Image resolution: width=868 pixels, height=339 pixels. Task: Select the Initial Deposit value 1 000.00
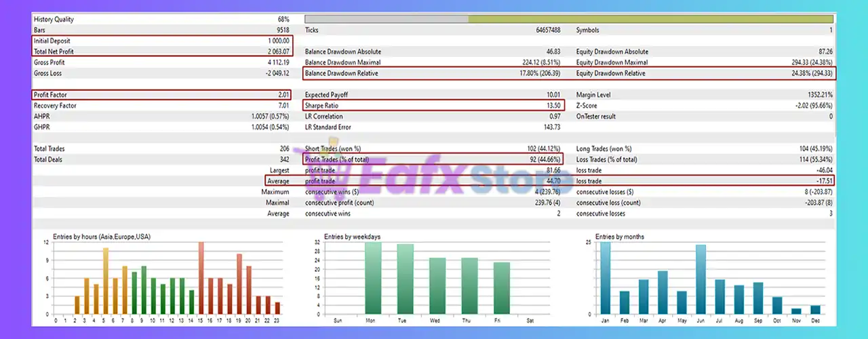[275, 41]
